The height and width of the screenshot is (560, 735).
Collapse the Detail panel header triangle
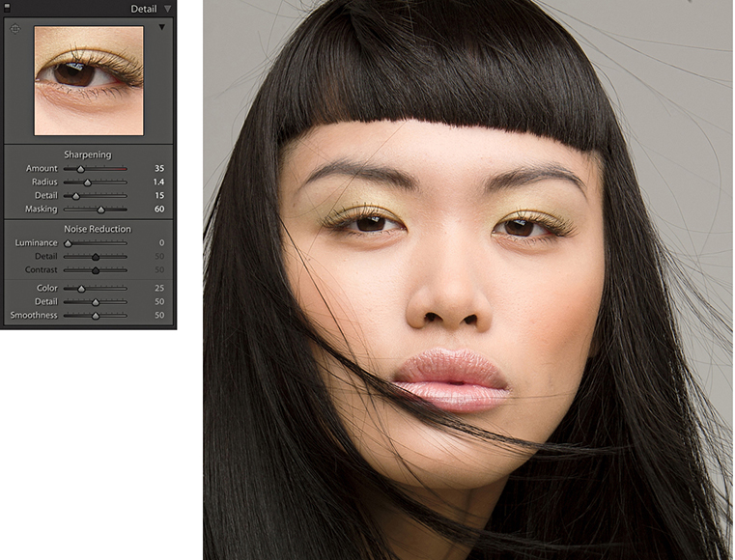167,9
